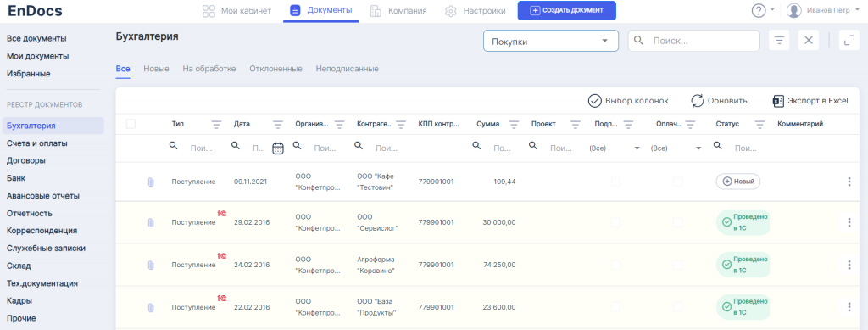The height and width of the screenshot is (330, 868).
Task: Click the Оплачен column filter icon
Action: pyautogui.click(x=690, y=125)
